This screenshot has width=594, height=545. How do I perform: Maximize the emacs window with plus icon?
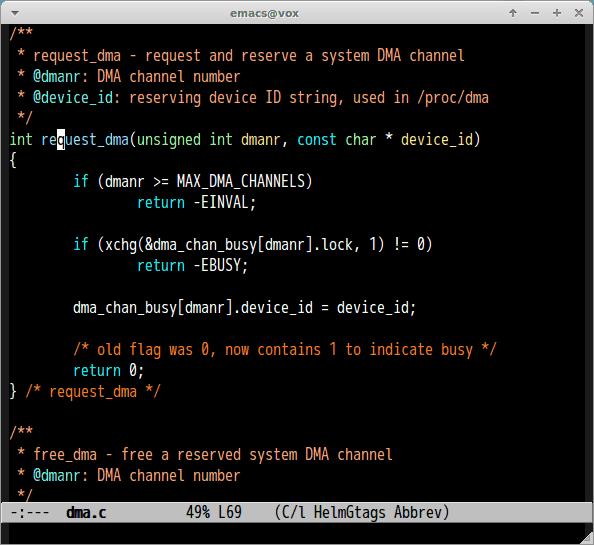557,13
